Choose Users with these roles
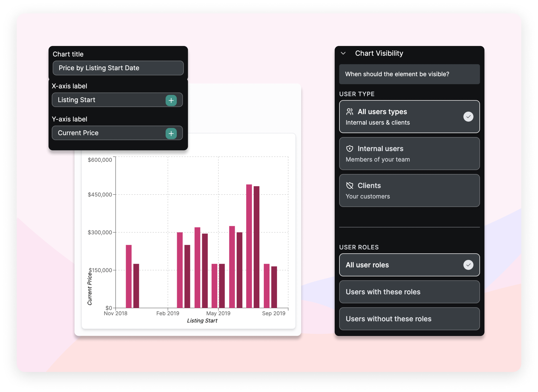538x392 pixels. [x=409, y=292]
